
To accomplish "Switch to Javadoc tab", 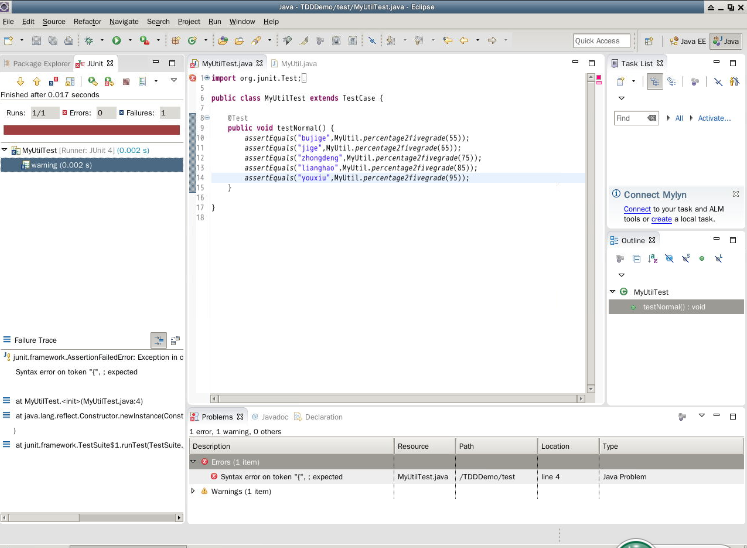I will [x=270, y=417].
